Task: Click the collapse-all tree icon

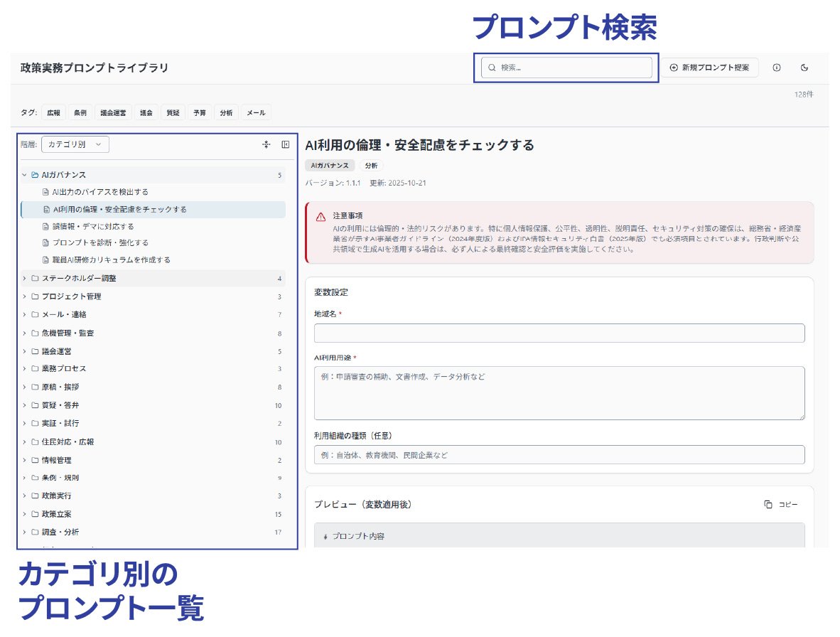Action: (266, 144)
